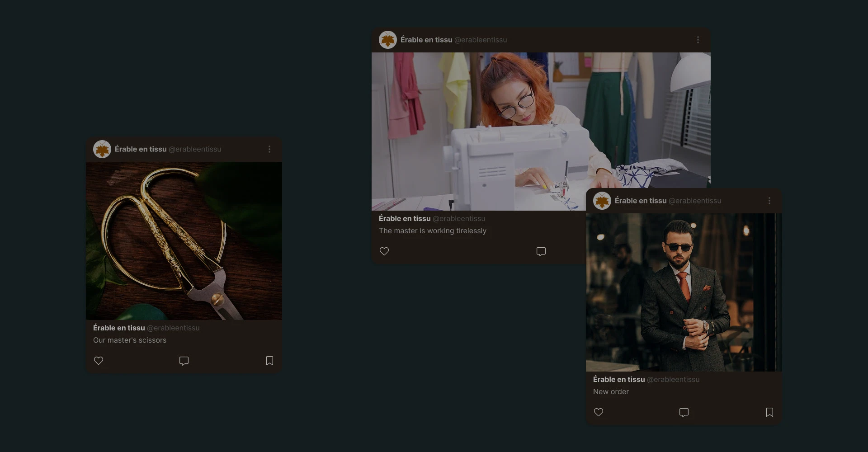Open the avatar on the "New order" post header
Image resolution: width=868 pixels, height=452 pixels.
602,201
